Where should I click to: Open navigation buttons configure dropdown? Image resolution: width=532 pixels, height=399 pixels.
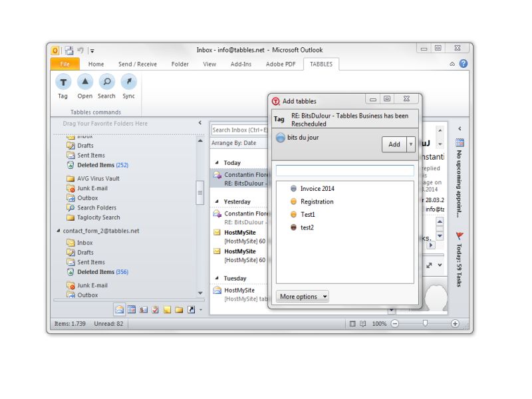pos(201,310)
